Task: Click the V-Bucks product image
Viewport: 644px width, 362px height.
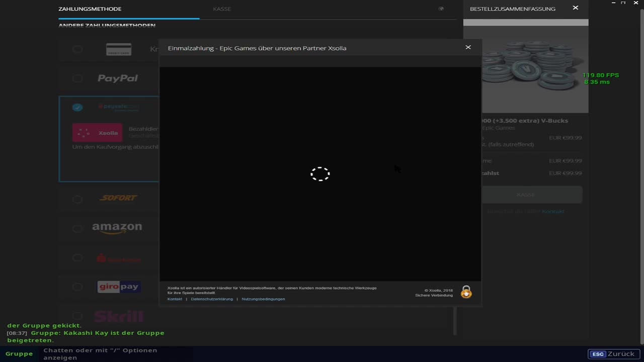Action: pyautogui.click(x=526, y=69)
